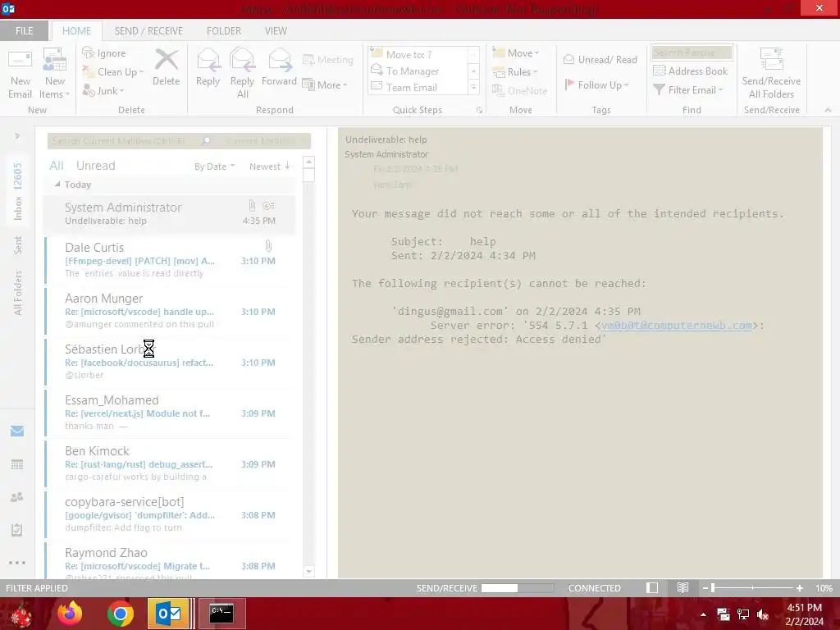Toggle the Newest sort order
840x630 pixels.
pyautogui.click(x=269, y=167)
